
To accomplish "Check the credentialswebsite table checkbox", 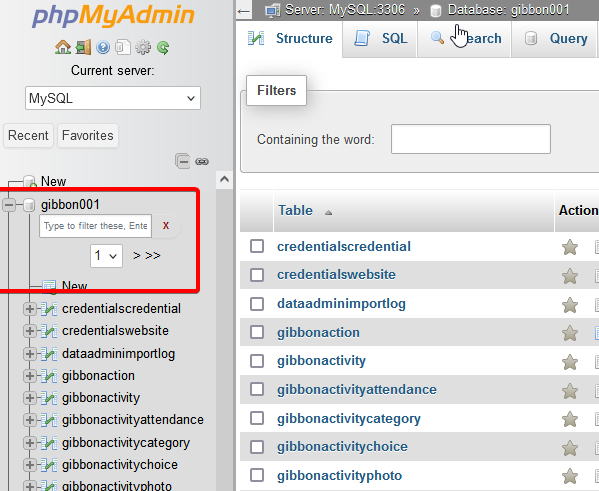I will 257,275.
